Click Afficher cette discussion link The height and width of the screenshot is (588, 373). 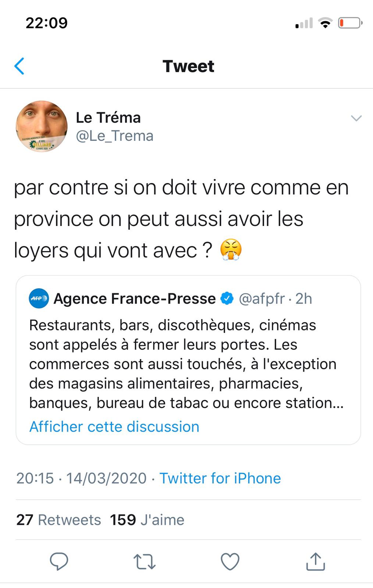[x=114, y=427]
